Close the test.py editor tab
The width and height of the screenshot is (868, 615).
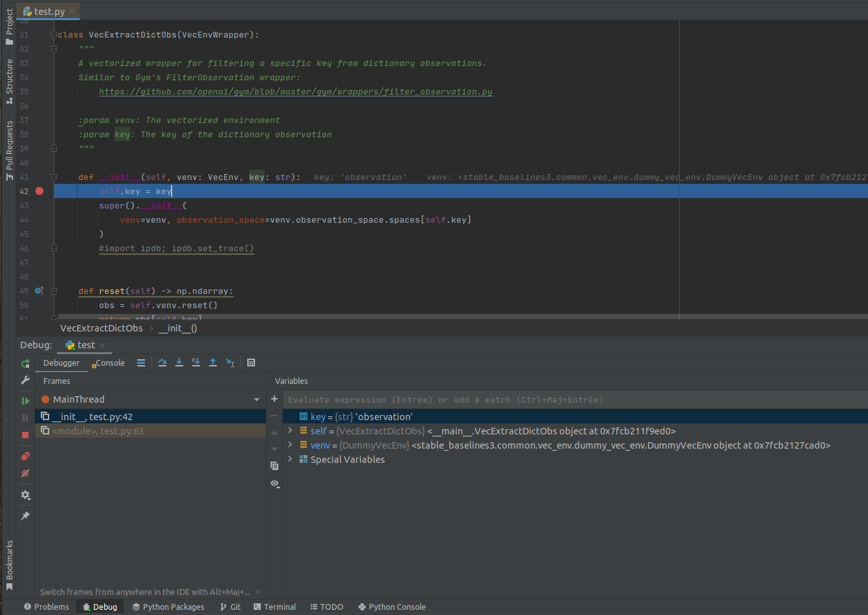(x=72, y=11)
